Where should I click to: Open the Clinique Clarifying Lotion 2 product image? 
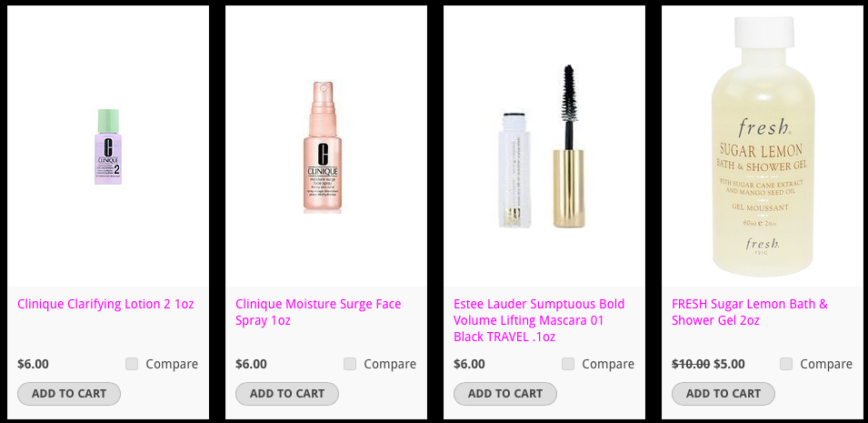108,146
